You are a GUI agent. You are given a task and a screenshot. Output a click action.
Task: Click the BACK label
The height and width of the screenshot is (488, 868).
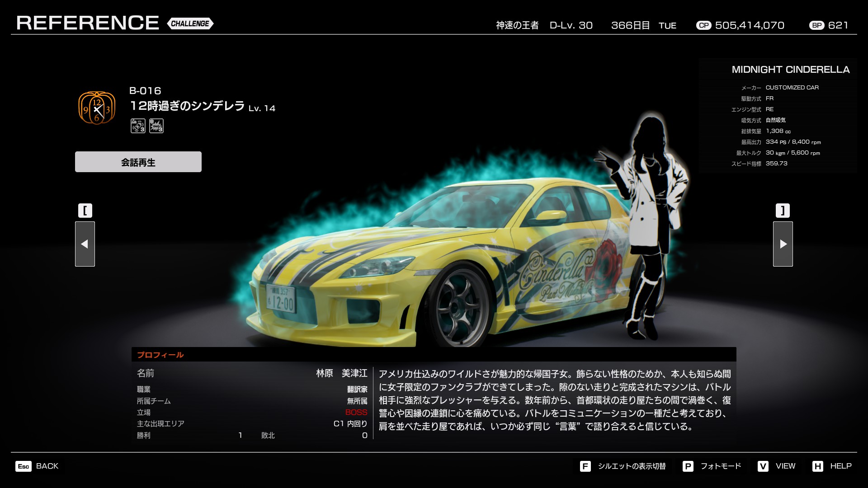click(x=47, y=466)
